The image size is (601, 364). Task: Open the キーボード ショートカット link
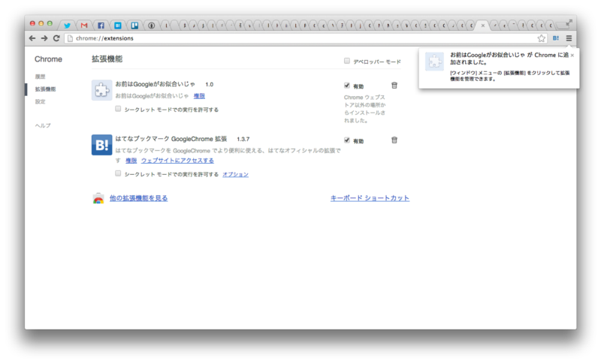pos(370,198)
